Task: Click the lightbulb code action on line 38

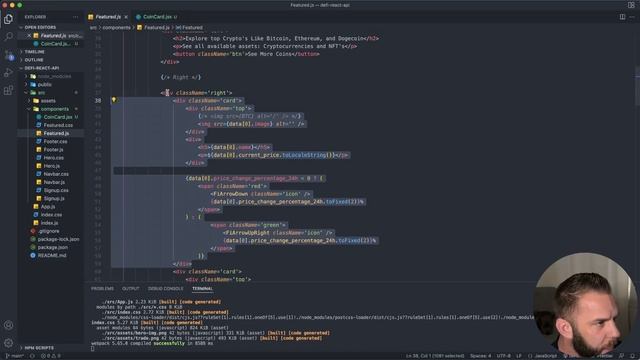Action: tap(114, 100)
